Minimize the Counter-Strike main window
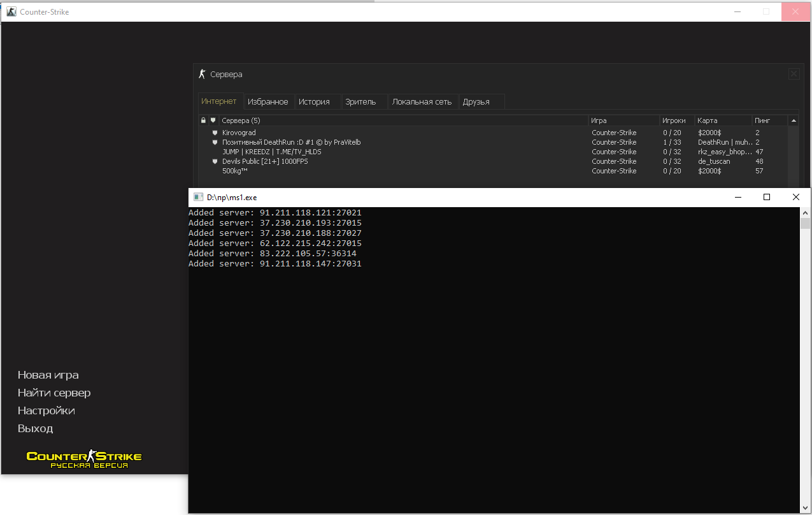The height and width of the screenshot is (515, 812). pos(737,11)
